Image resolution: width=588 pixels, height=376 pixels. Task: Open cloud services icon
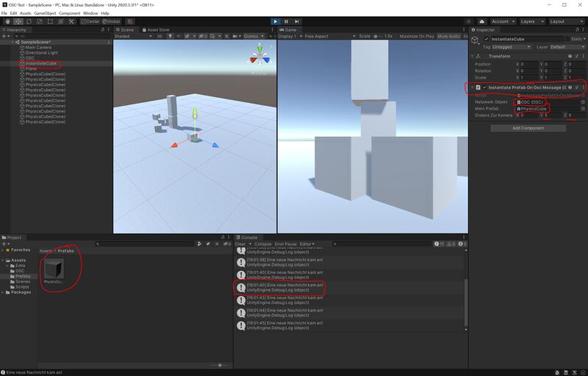pos(482,21)
